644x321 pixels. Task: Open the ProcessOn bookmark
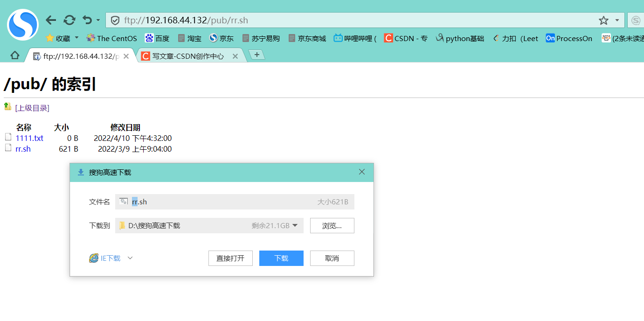(x=568, y=38)
